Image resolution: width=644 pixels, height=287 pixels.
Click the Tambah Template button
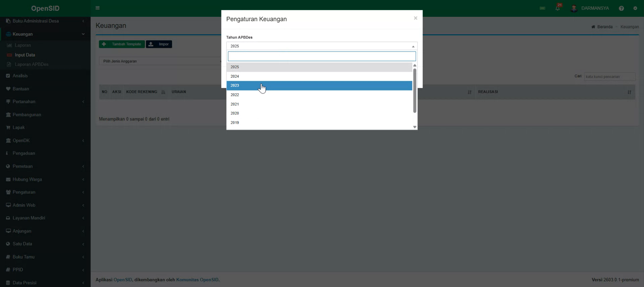(122, 44)
